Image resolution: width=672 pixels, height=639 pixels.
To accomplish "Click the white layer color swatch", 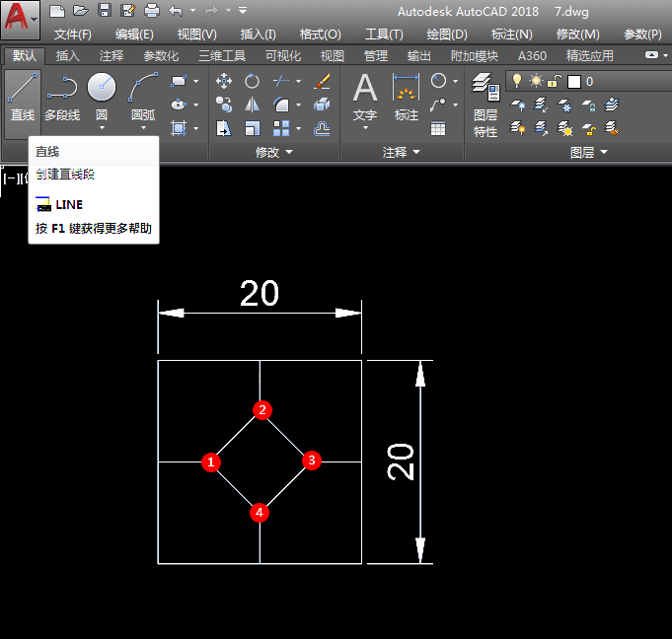I will [x=574, y=82].
